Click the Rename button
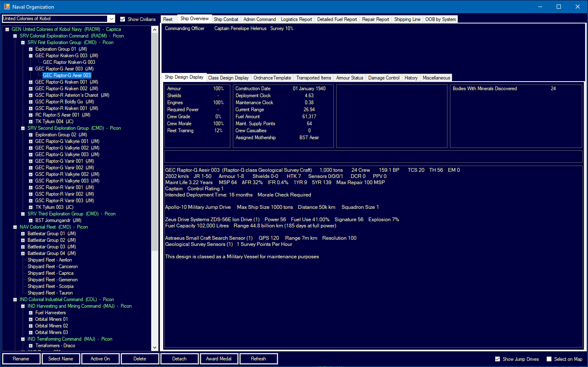The width and height of the screenshot is (588, 367). [21, 359]
